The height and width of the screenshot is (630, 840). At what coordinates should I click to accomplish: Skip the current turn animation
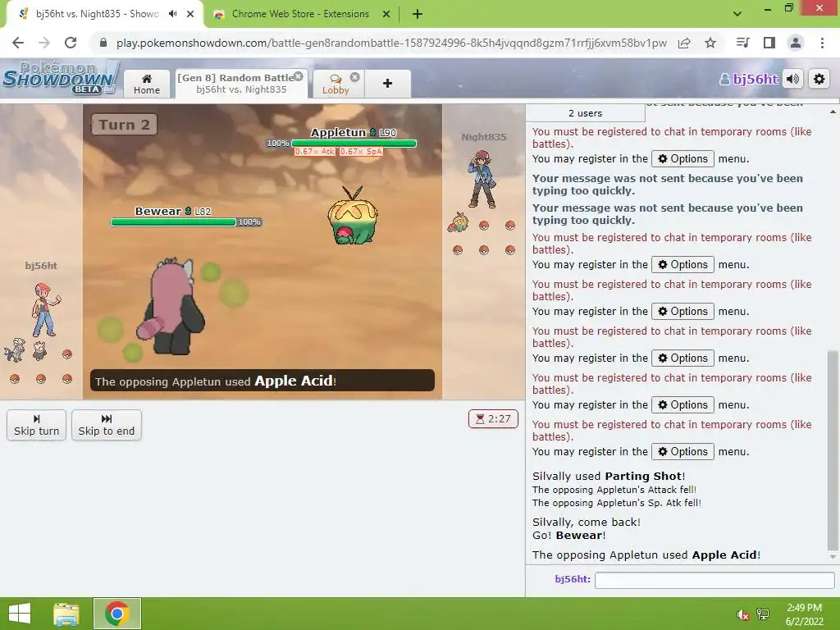pyautogui.click(x=36, y=426)
